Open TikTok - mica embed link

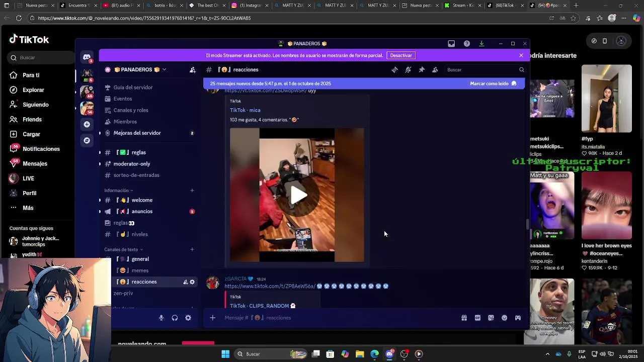[245, 110]
